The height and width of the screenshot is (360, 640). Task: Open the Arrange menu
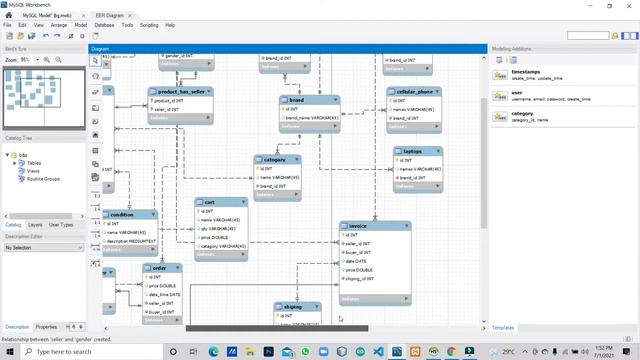click(59, 25)
